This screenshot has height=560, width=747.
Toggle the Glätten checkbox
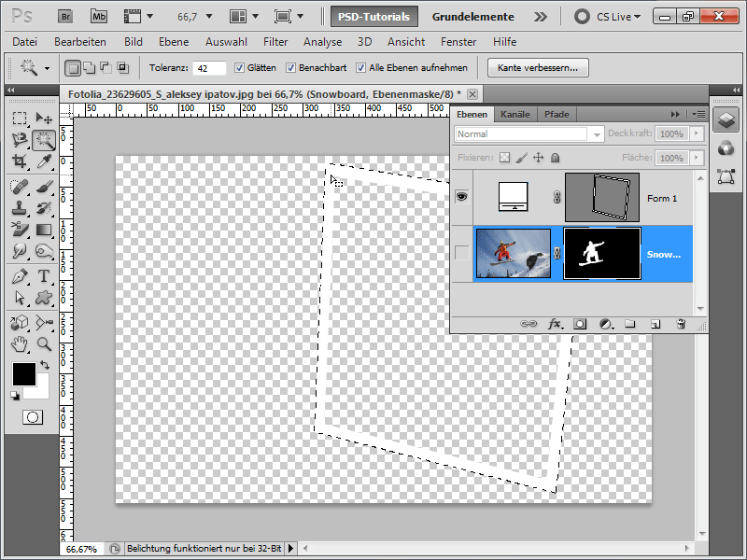pos(239,67)
